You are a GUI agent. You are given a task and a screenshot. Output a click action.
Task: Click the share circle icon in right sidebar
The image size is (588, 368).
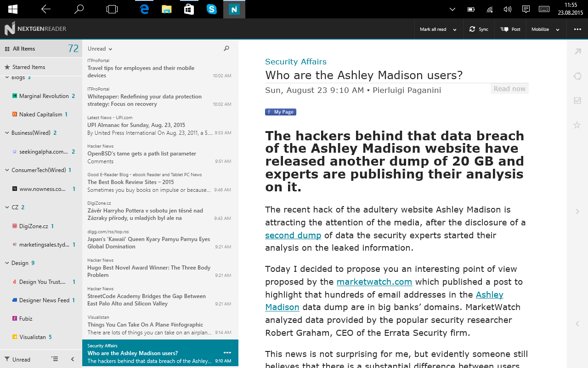point(577,76)
